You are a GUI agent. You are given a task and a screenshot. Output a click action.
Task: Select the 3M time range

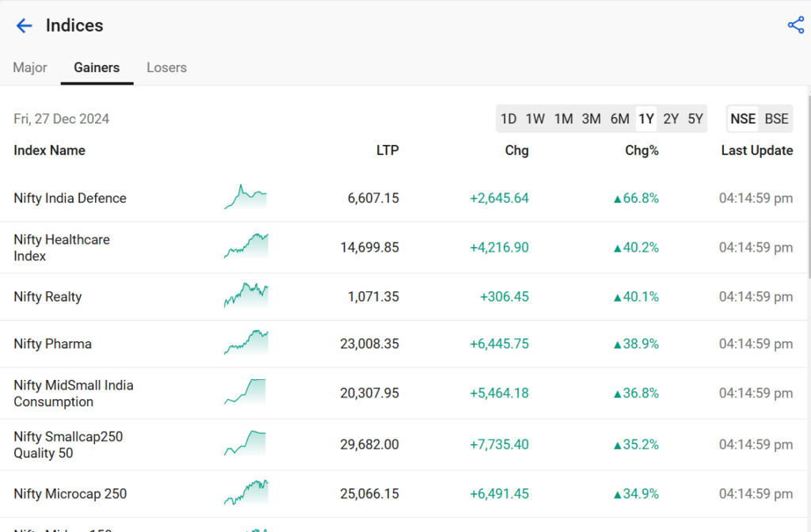[x=591, y=119]
